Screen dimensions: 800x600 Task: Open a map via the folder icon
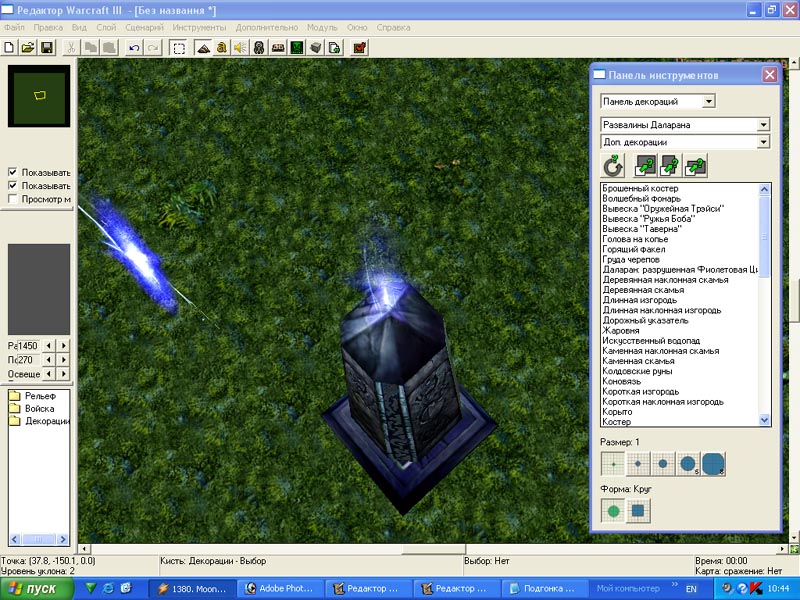28,48
